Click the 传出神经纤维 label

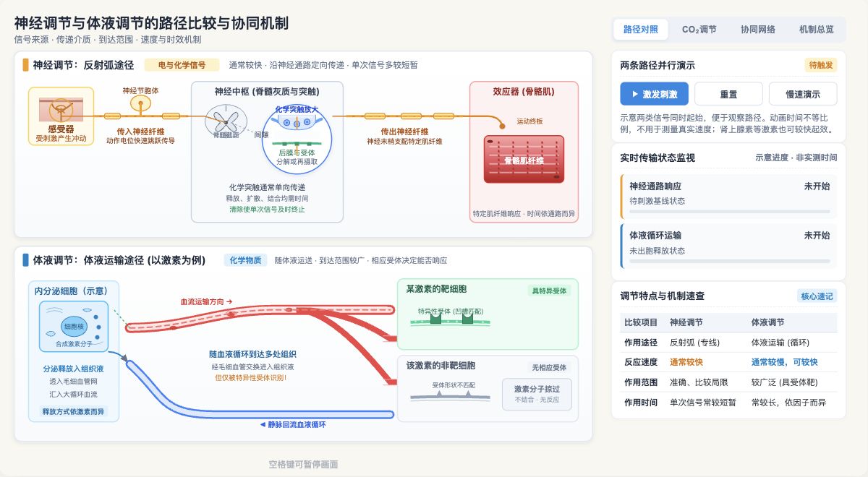pos(404,132)
